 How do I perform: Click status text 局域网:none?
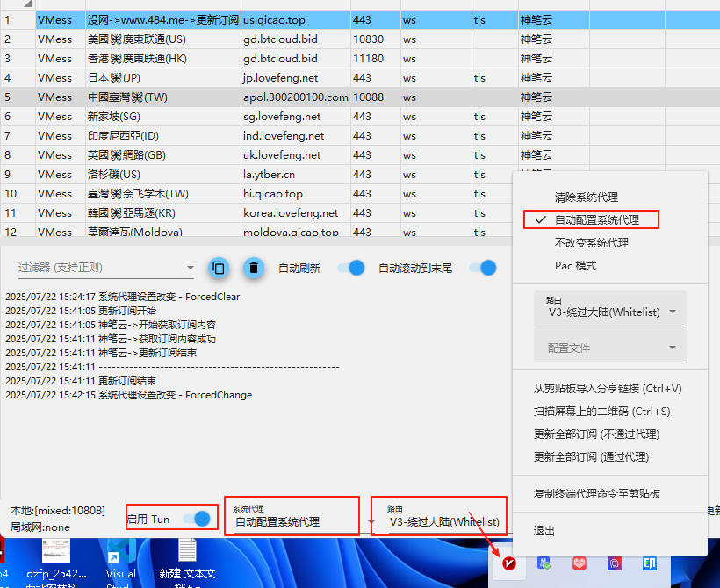click(x=40, y=527)
